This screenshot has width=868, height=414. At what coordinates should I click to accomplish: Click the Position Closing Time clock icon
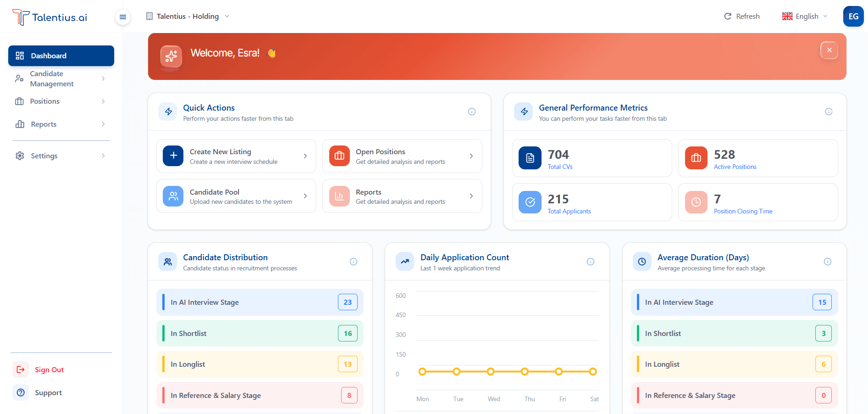click(696, 202)
